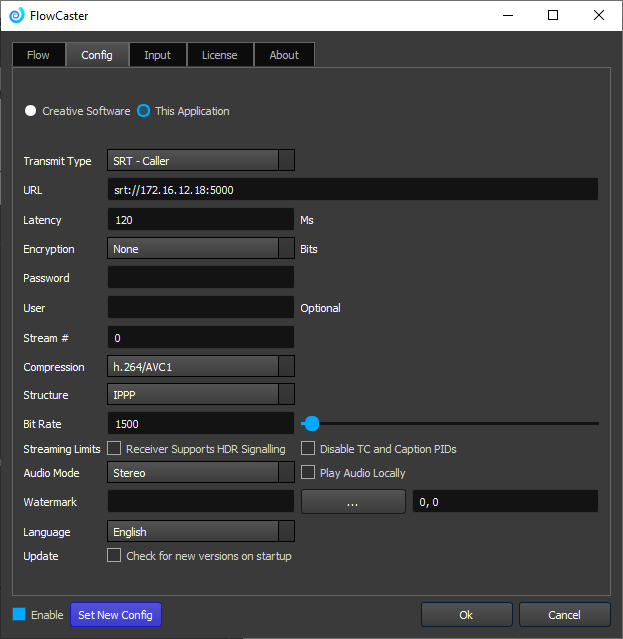Check Receiver Supports HDR Signalling
This screenshot has height=639, width=623.
114,448
